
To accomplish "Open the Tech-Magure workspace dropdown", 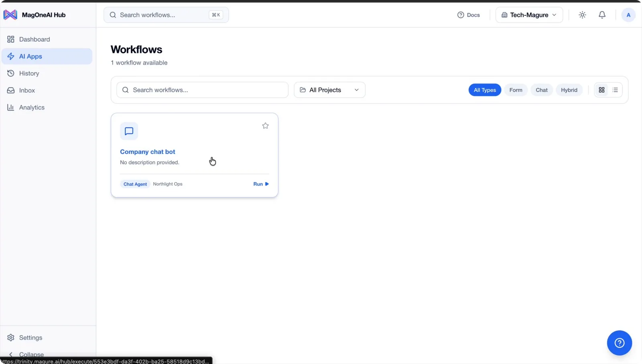I will pos(529,15).
